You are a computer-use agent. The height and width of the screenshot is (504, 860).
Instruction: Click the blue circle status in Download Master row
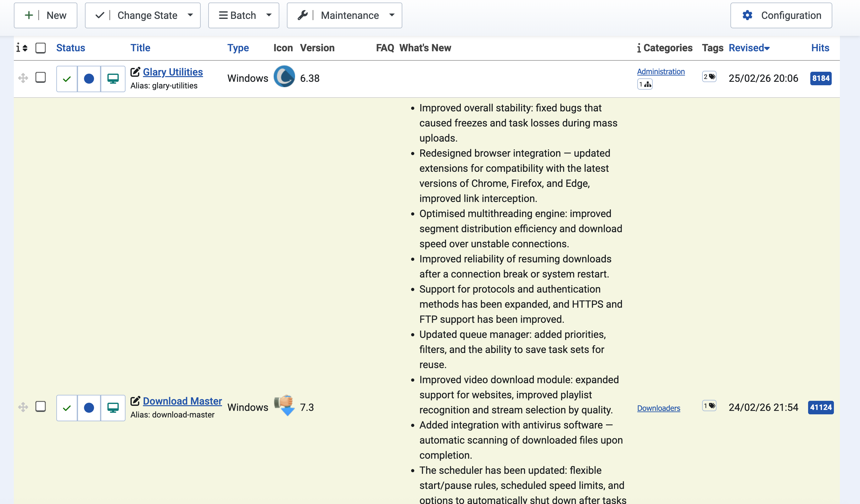pyautogui.click(x=89, y=408)
